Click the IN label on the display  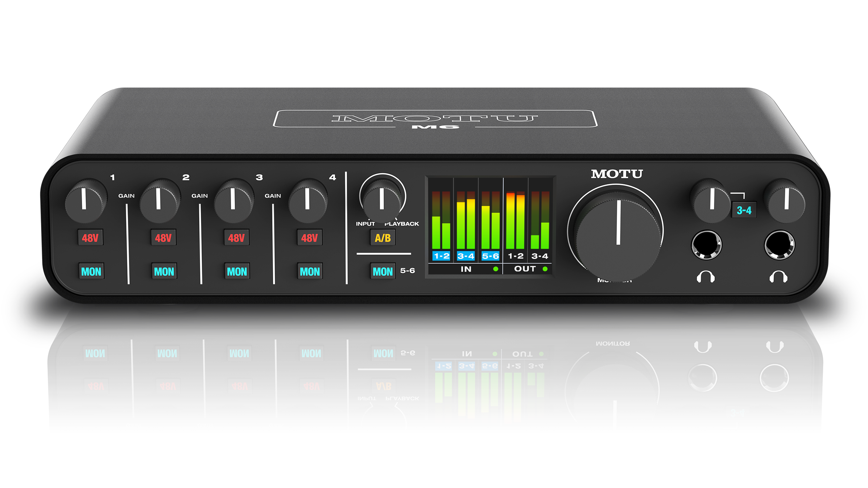pos(466,269)
